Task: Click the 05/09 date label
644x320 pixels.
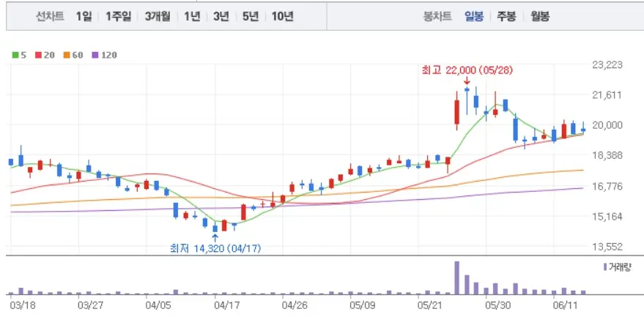Action: point(362,305)
